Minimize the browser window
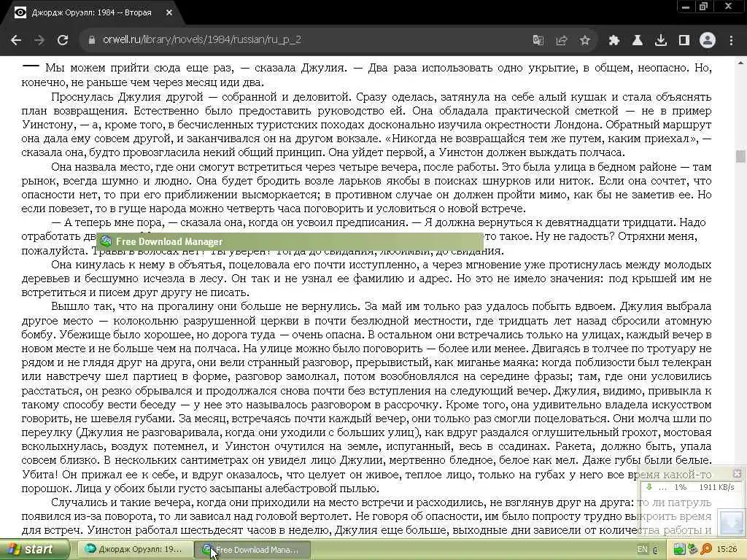Viewport: 747px width, 560px height. [686, 7]
